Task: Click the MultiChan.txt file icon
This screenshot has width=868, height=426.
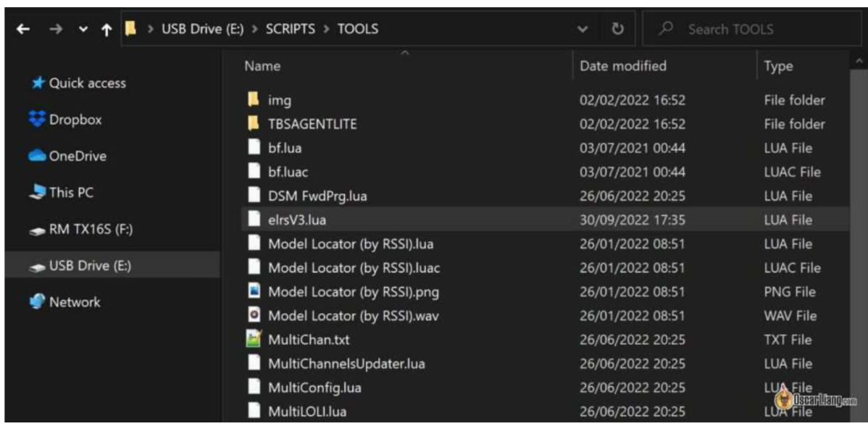Action: coord(254,338)
